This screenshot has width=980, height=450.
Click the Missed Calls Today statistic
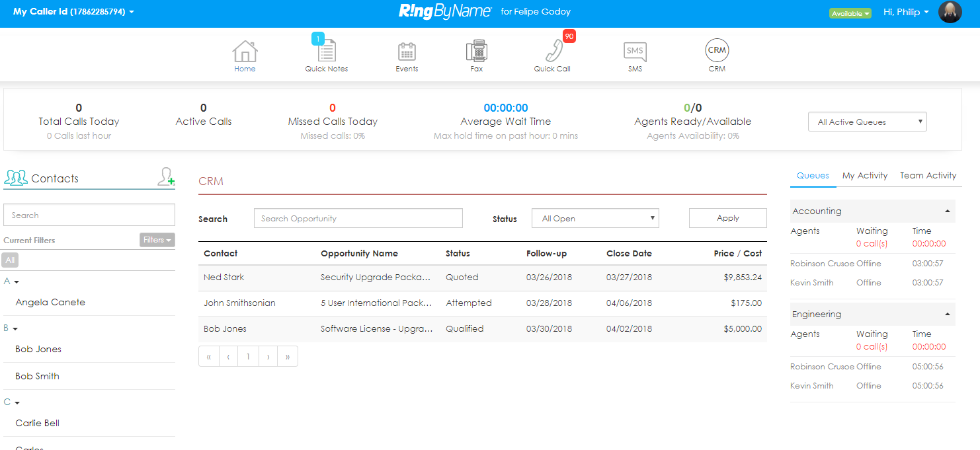[333, 122]
